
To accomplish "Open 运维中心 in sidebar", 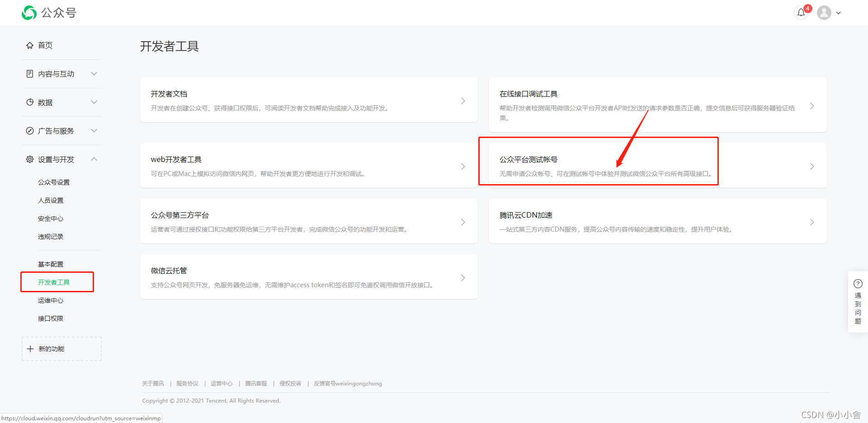I will pyautogui.click(x=51, y=300).
